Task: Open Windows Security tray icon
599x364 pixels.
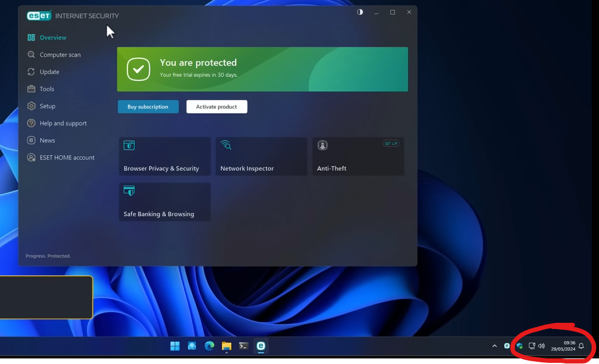Action: click(519, 346)
